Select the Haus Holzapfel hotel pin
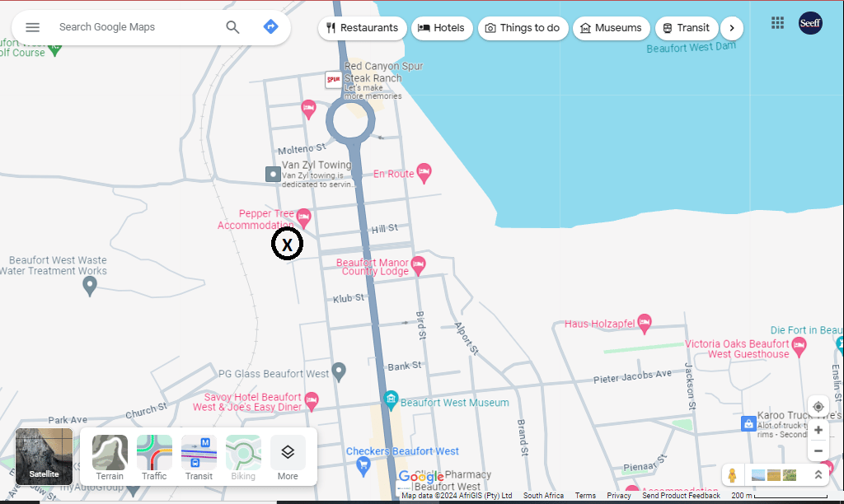Screen dimensions: 844x504 point(645,324)
